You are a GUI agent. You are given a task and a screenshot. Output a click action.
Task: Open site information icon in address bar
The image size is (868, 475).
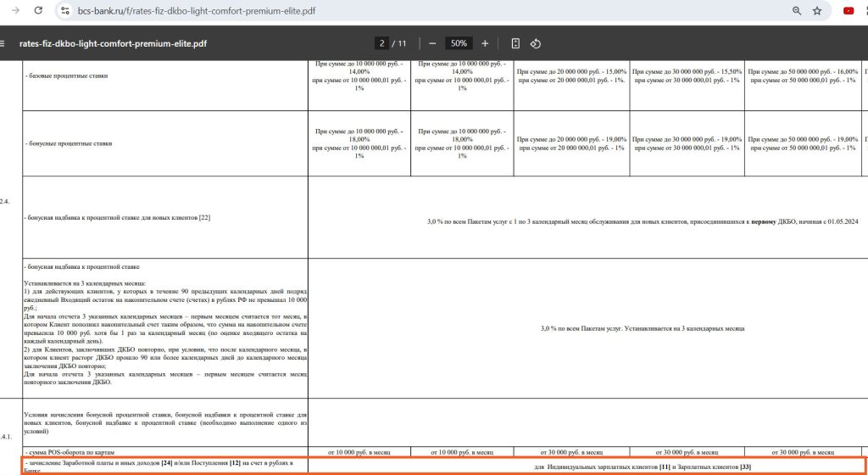65,10
